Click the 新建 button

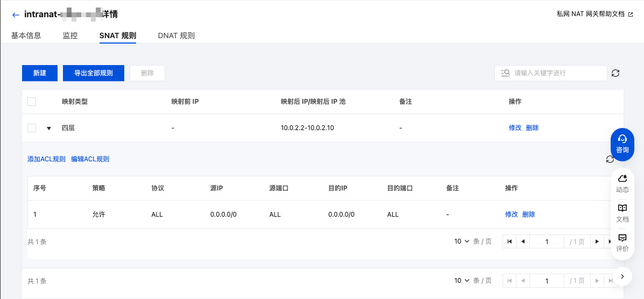point(40,73)
